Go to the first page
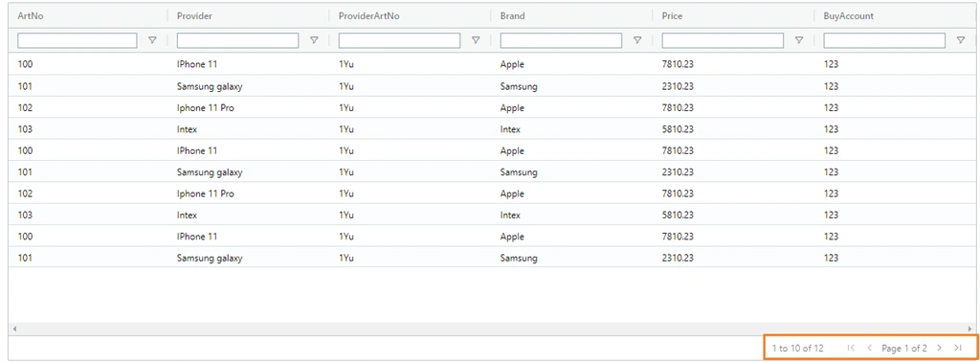The image size is (980, 363). point(851,348)
